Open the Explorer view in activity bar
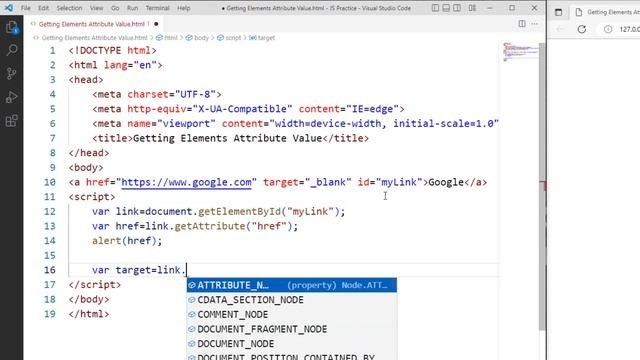 pos(11,28)
